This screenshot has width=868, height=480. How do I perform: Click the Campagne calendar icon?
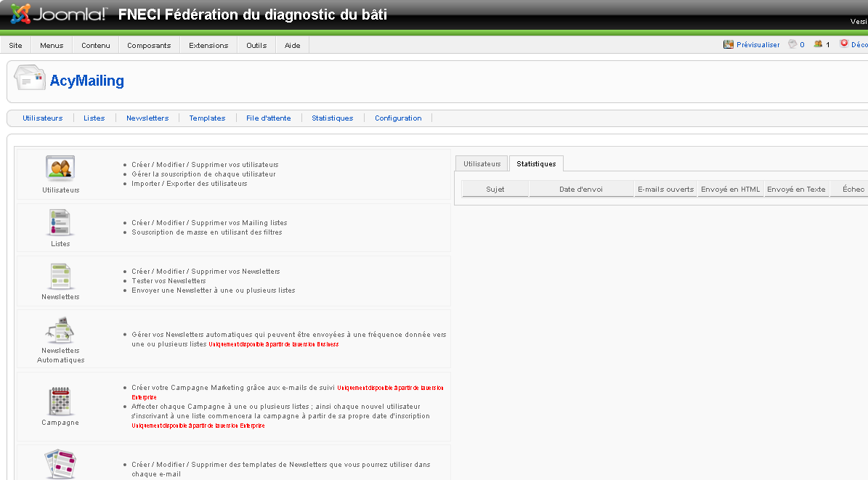60,402
